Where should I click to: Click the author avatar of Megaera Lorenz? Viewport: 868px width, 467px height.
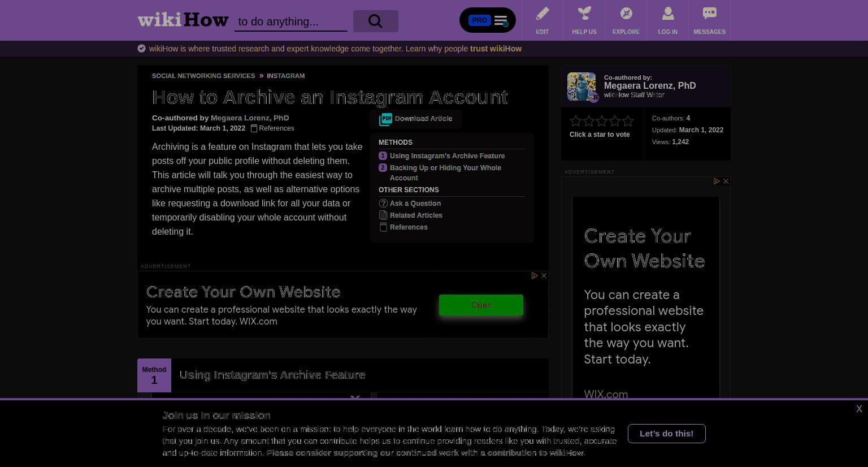click(x=581, y=87)
